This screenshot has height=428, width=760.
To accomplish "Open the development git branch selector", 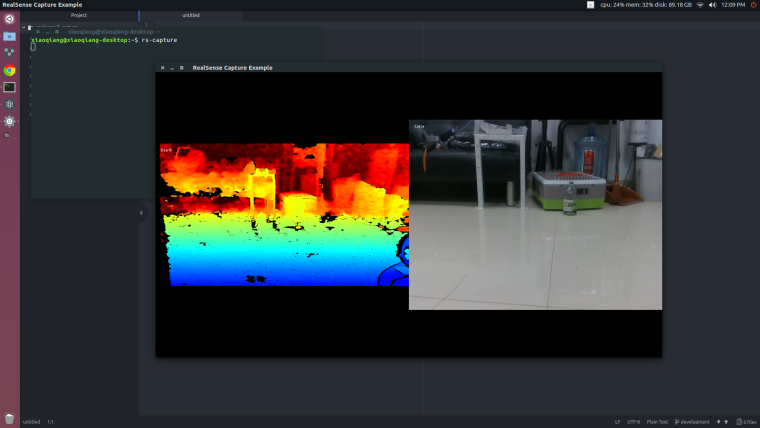I will click(692, 422).
